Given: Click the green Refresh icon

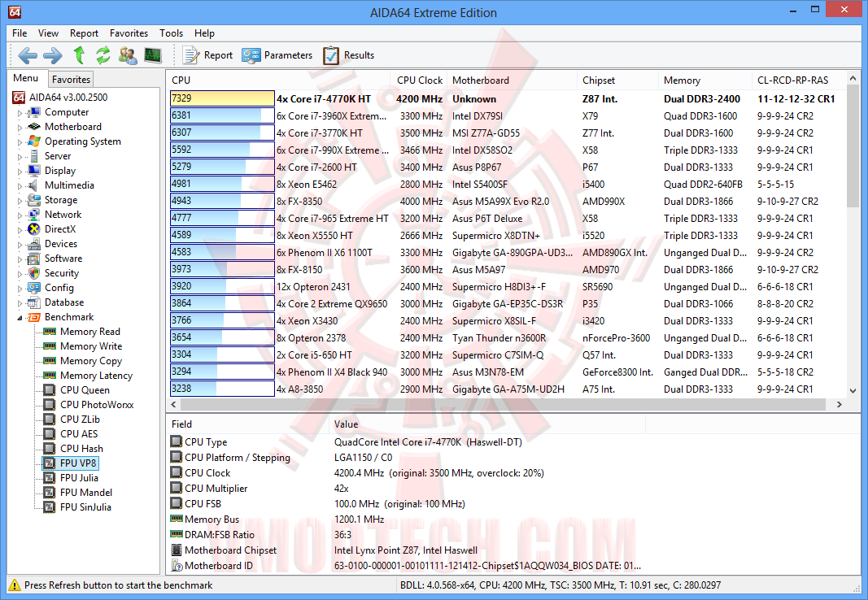Looking at the screenshot, I should 103,55.
